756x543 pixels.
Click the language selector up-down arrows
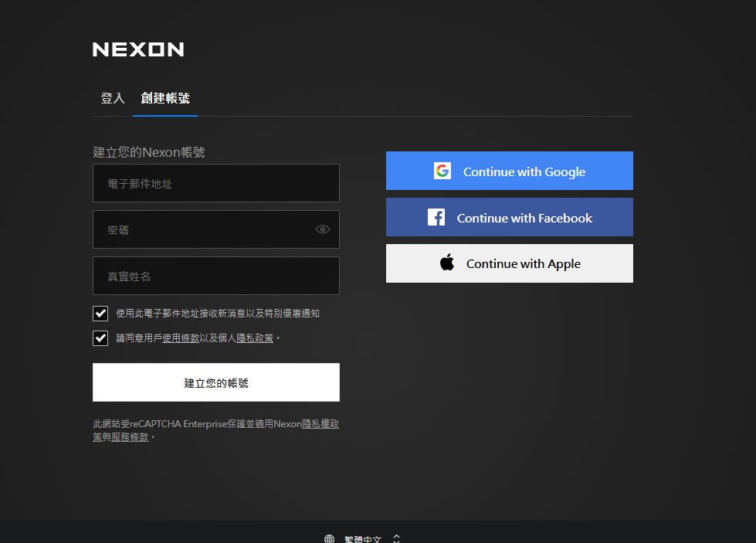396,538
